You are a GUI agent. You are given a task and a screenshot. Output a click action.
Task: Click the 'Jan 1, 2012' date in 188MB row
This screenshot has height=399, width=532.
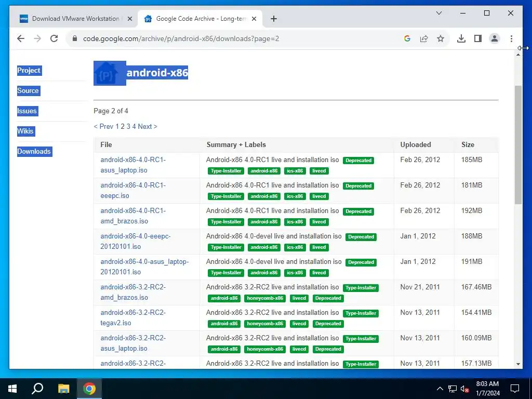418,236
